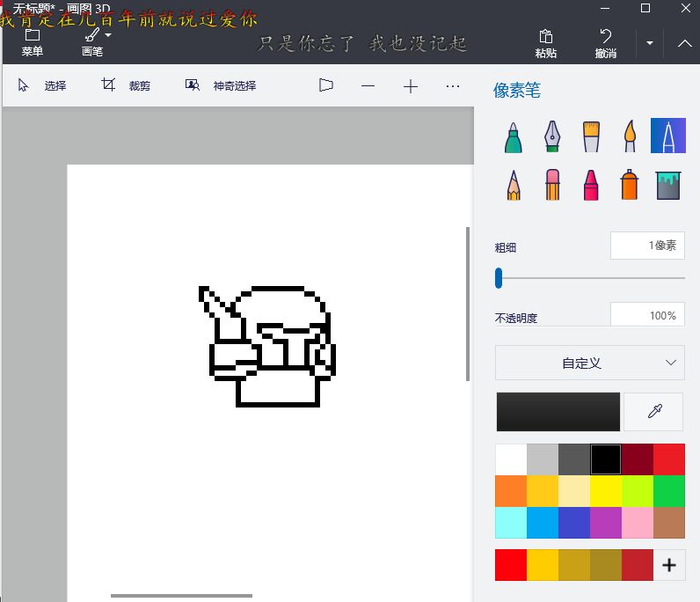Minimize the Paint 3D window

coord(605,8)
